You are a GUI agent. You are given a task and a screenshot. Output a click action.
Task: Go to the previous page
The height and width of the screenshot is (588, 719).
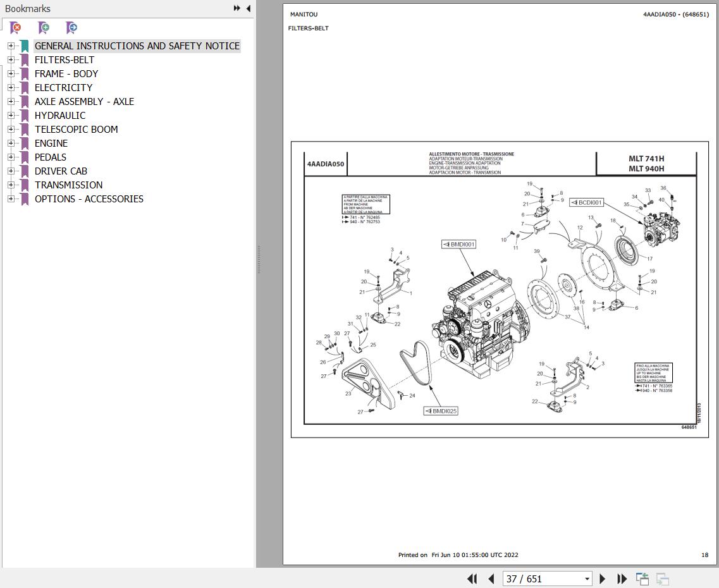point(491,579)
